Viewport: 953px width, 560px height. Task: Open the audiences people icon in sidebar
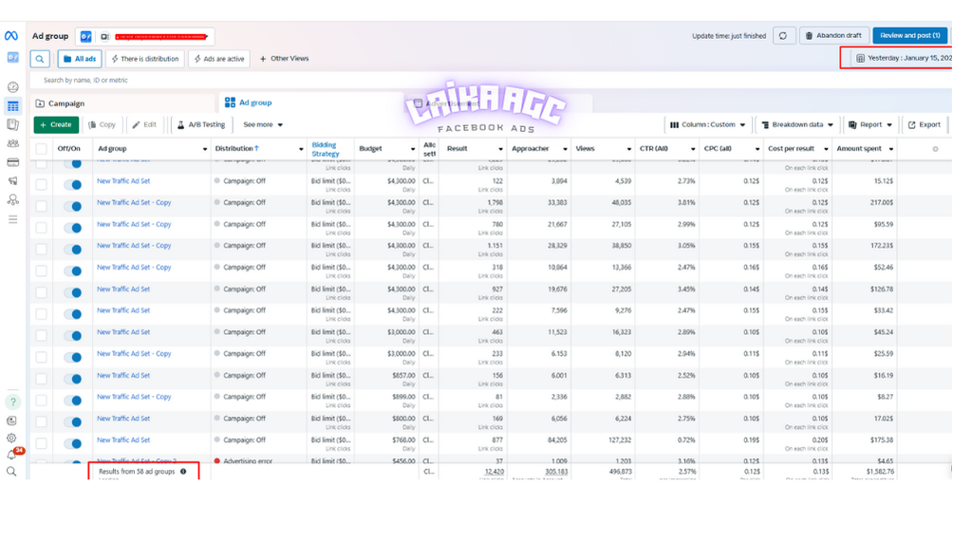point(12,143)
